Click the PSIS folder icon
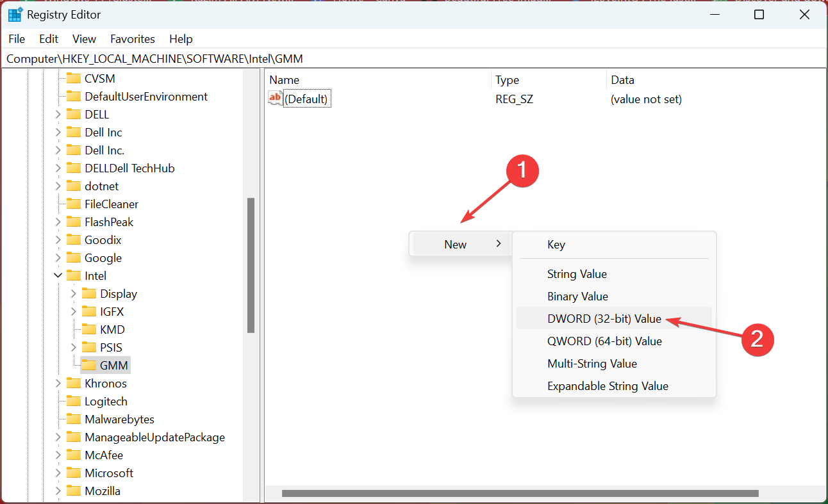Image resolution: width=828 pixels, height=504 pixels. pos(89,348)
